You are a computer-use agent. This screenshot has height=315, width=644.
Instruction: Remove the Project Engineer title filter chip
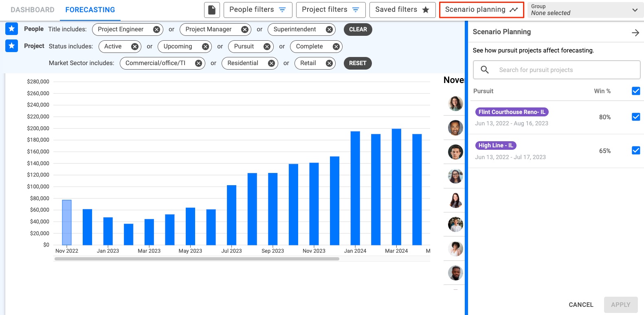[156, 29]
